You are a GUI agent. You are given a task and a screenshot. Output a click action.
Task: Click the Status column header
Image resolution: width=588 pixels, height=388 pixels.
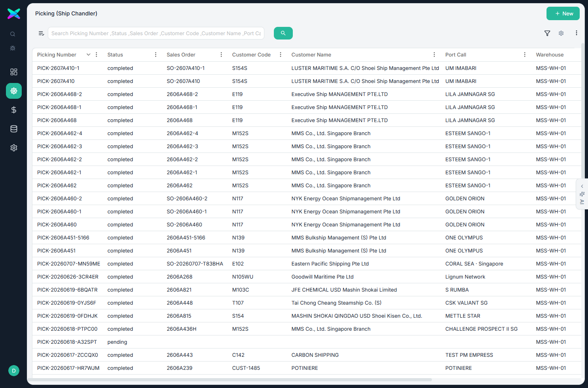pyautogui.click(x=115, y=55)
